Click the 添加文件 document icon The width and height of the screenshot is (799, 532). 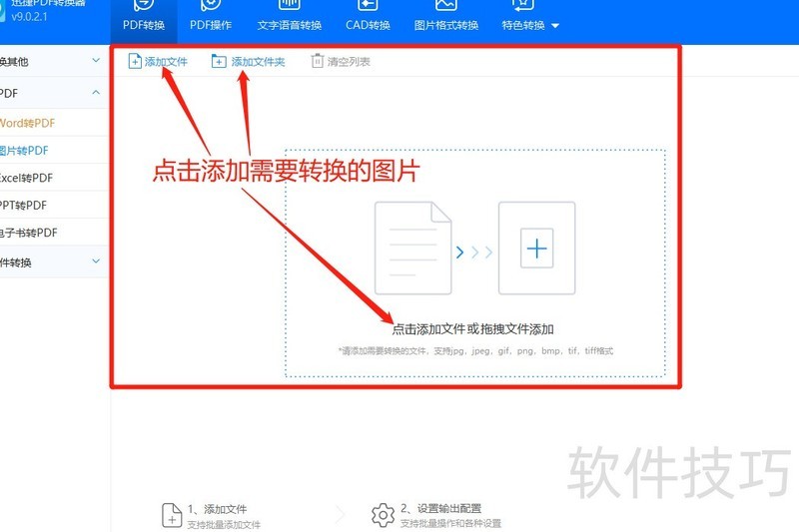(135, 62)
